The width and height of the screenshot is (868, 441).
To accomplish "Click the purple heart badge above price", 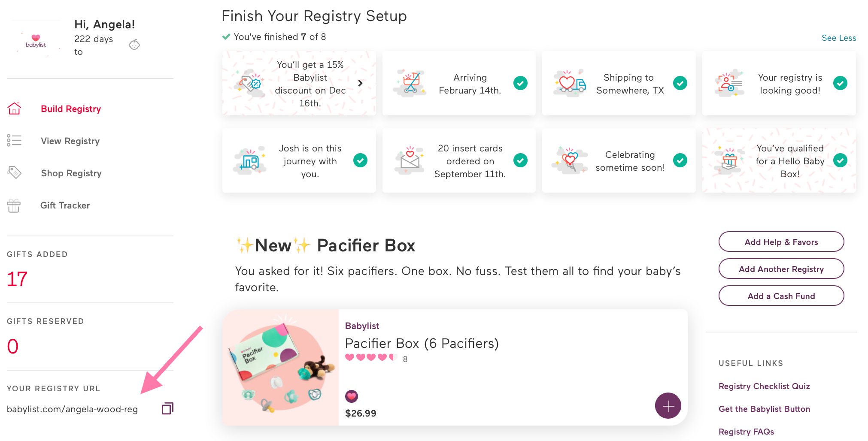I will [352, 396].
